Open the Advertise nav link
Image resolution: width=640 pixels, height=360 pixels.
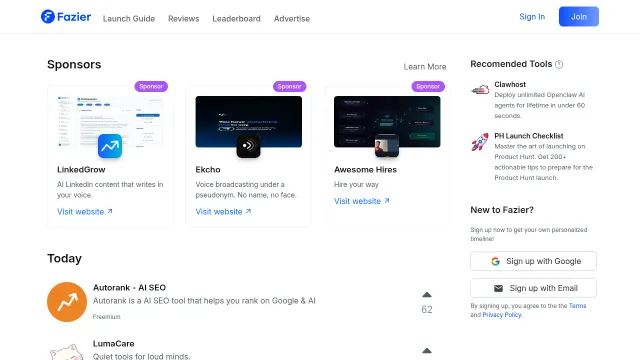coord(292,19)
